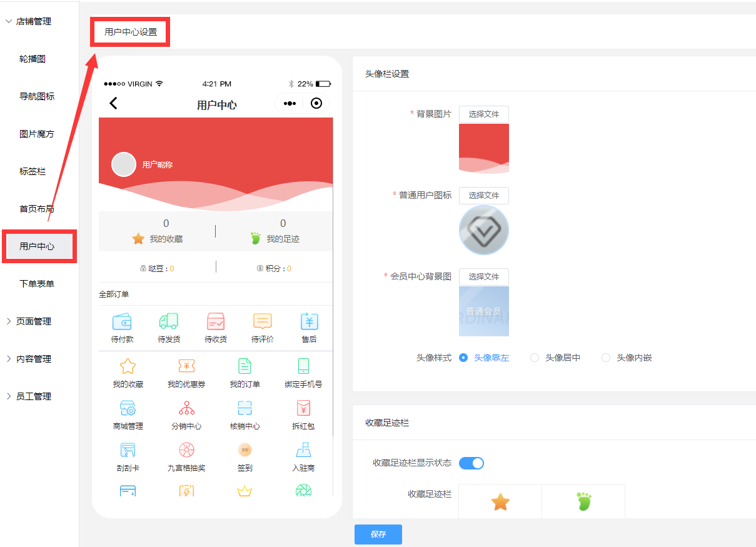Click 选择文件 for 背景图片
The width and height of the screenshot is (756, 547).
pos(484,114)
